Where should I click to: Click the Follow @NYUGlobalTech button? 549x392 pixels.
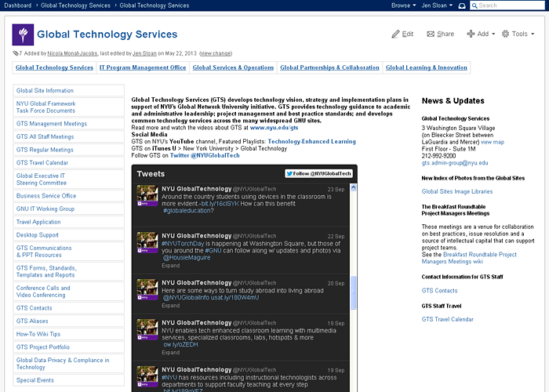318,173
